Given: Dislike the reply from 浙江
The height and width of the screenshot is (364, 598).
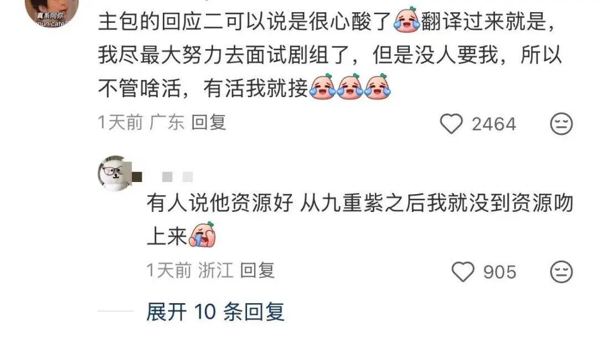Looking at the screenshot, I should click(x=561, y=272).
